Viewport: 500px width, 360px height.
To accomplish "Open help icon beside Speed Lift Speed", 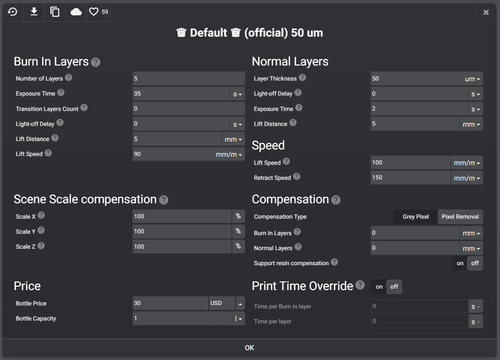I will tap(286, 162).
